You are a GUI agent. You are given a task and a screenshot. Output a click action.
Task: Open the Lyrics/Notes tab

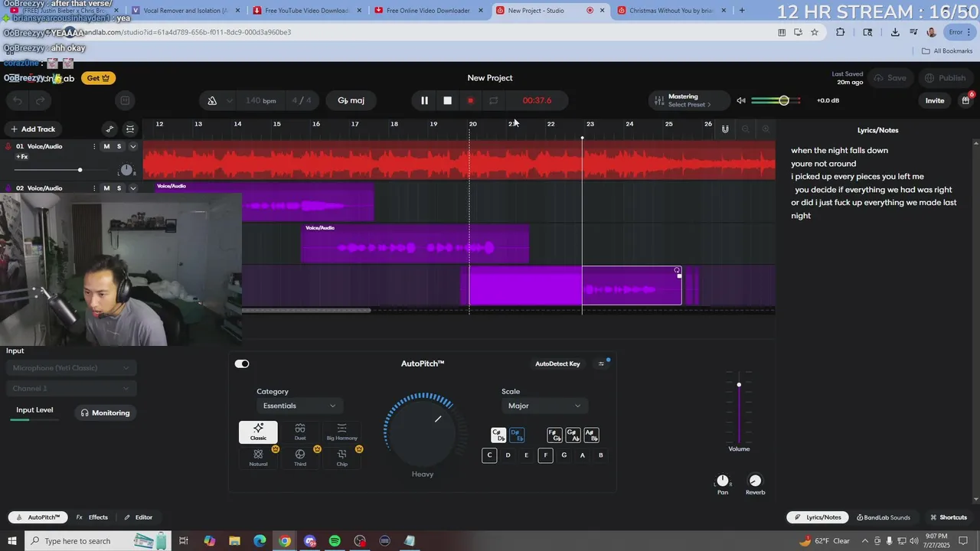(818, 517)
